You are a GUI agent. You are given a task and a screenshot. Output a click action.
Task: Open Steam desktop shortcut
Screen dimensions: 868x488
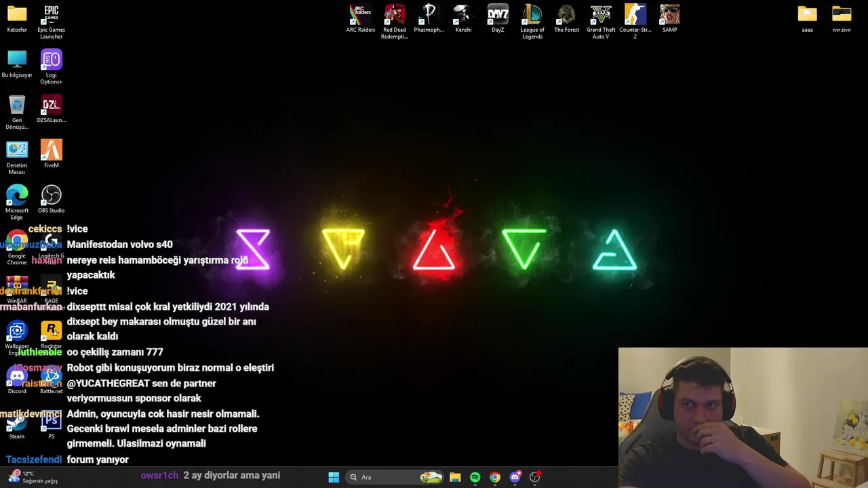pyautogui.click(x=17, y=425)
